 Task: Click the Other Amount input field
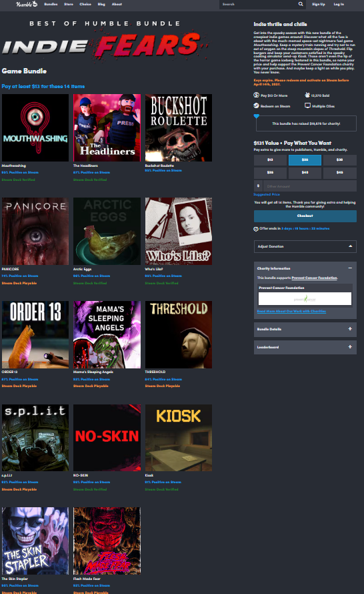(x=309, y=186)
